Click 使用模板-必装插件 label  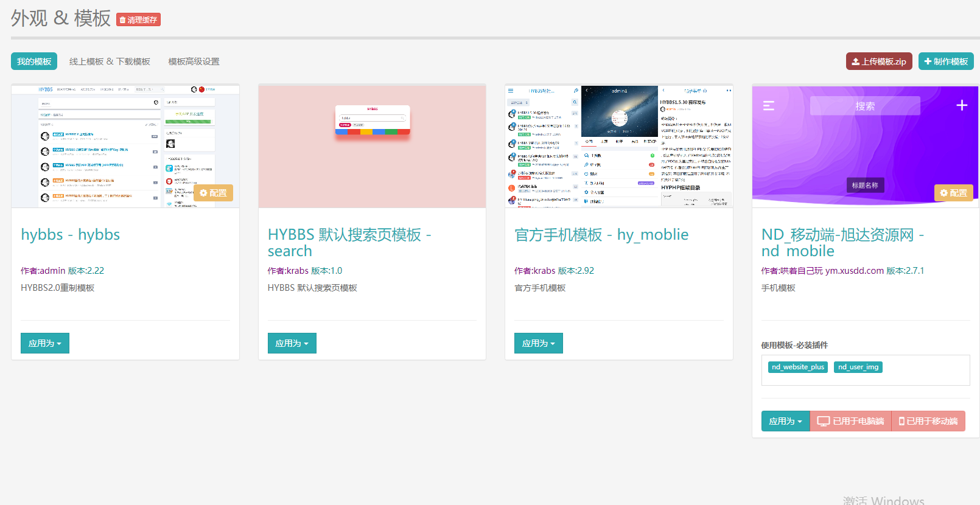coord(795,345)
